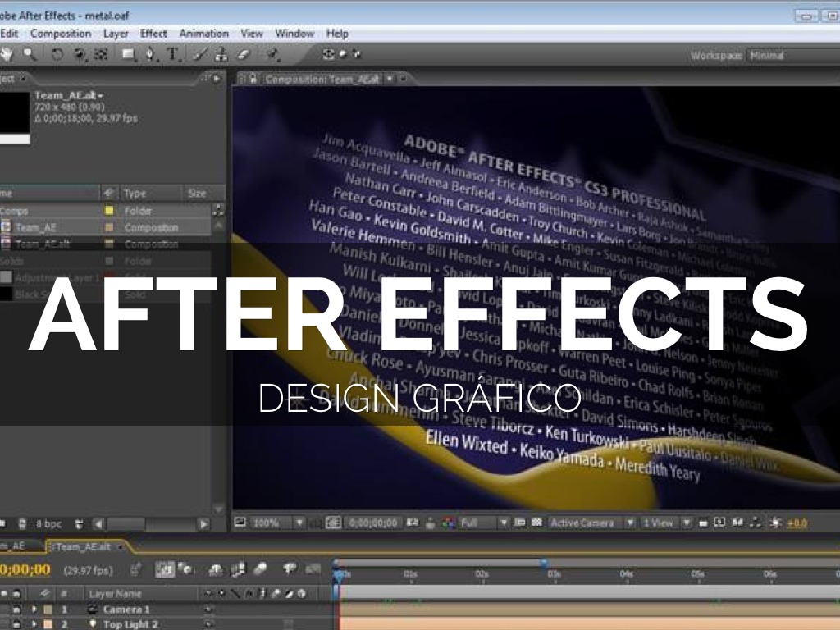This screenshot has width=840, height=630.
Task: Select the Horizontal Type tool
Action: point(173,55)
